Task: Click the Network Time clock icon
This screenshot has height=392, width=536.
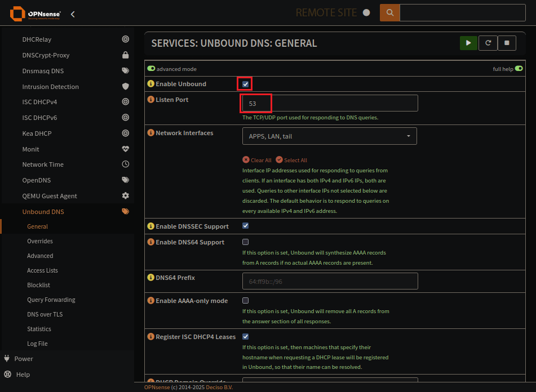Action: coord(126,164)
